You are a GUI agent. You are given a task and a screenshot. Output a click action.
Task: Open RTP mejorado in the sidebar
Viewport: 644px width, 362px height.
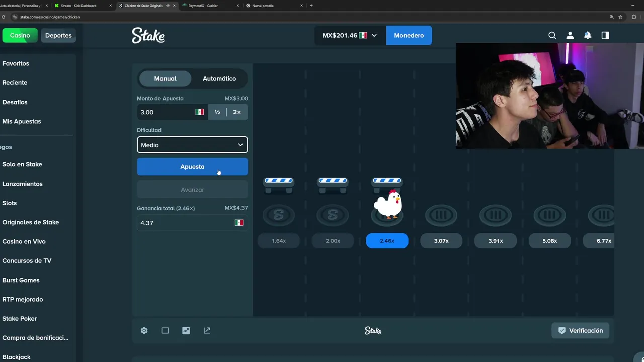pyautogui.click(x=23, y=299)
